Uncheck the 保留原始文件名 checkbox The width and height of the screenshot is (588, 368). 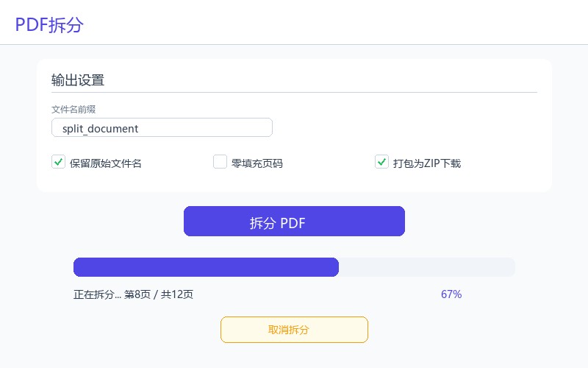tap(59, 162)
